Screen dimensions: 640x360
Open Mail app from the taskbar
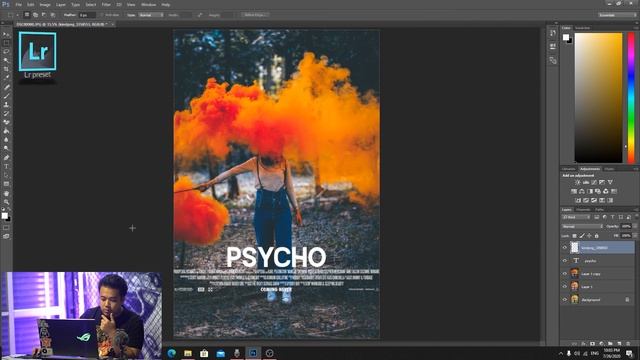pos(220,353)
